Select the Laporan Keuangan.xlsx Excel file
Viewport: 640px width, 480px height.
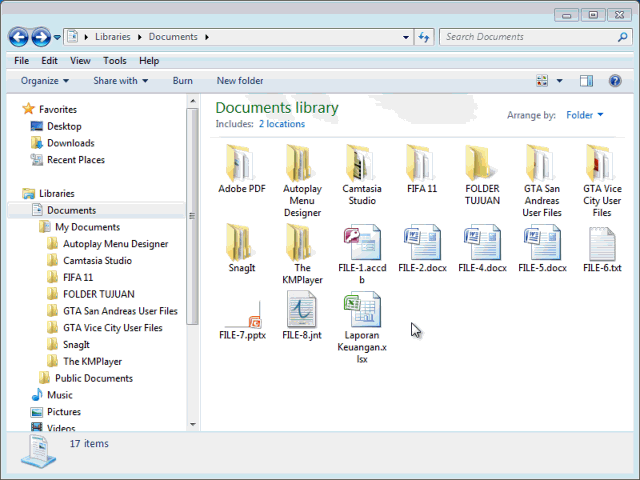362,327
